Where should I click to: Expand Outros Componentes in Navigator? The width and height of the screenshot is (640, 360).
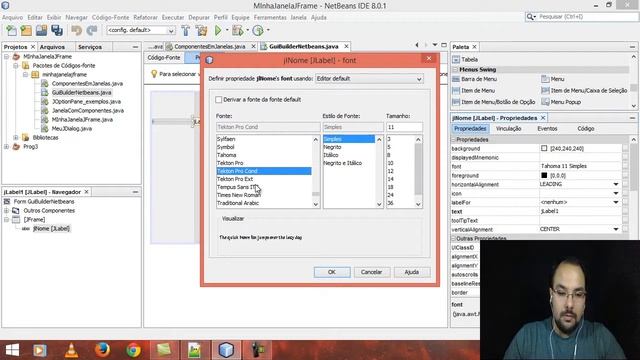[7, 211]
